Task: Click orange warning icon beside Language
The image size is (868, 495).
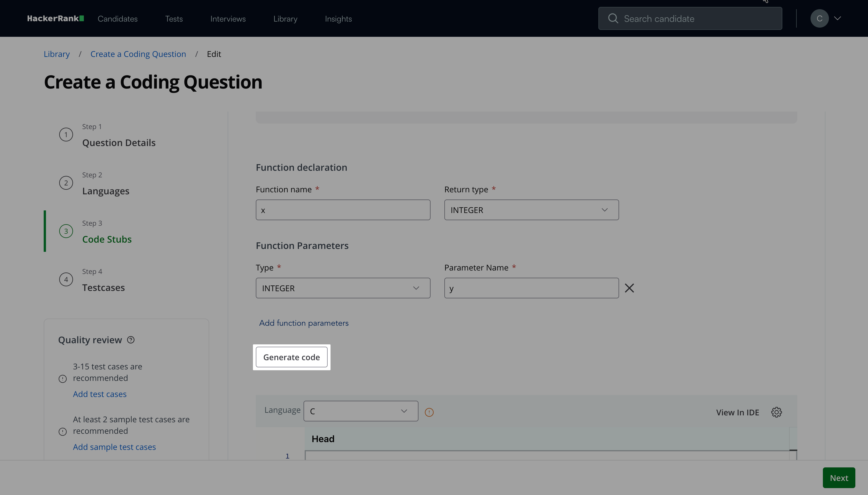Action: click(429, 412)
